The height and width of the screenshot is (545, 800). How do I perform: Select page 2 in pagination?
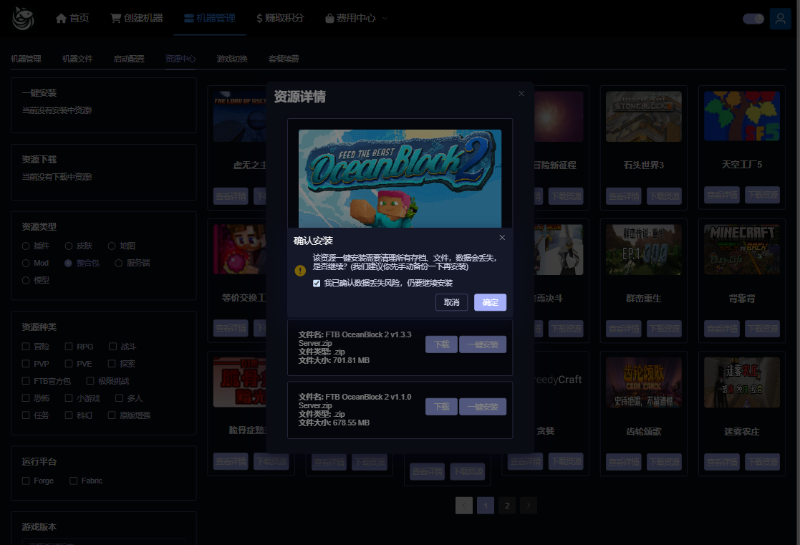tap(507, 506)
